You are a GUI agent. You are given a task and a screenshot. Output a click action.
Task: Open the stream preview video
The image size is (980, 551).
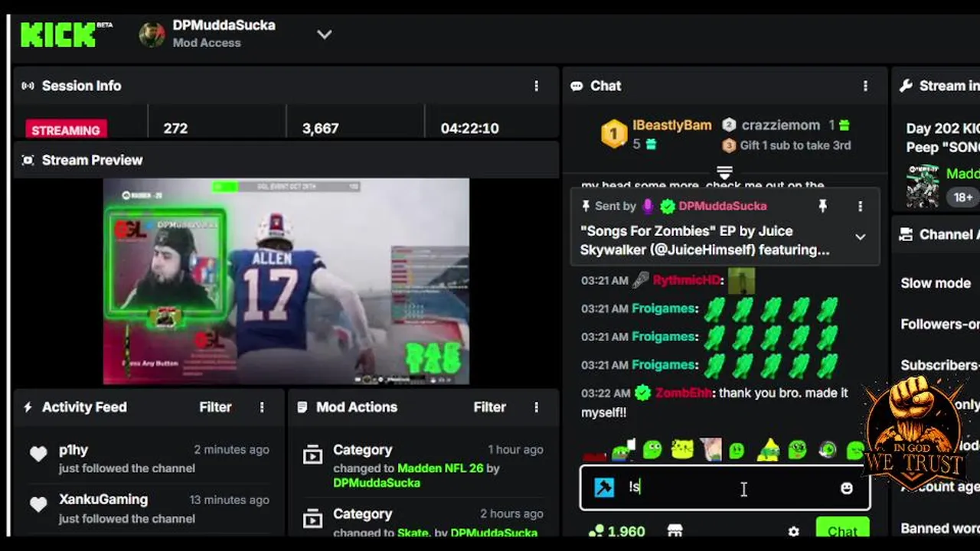tap(286, 281)
